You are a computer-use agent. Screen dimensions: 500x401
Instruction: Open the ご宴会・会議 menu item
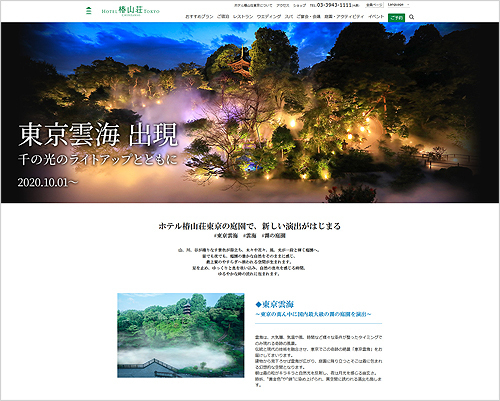[x=308, y=17]
